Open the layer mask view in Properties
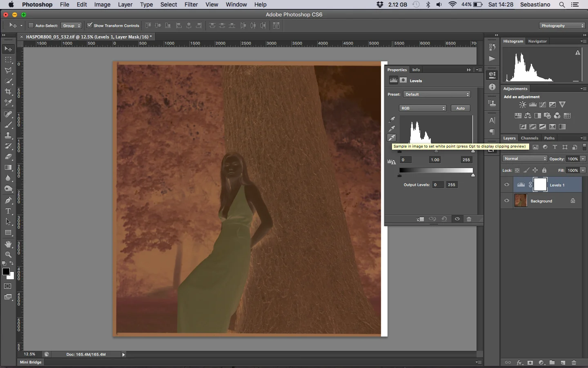 [403, 80]
